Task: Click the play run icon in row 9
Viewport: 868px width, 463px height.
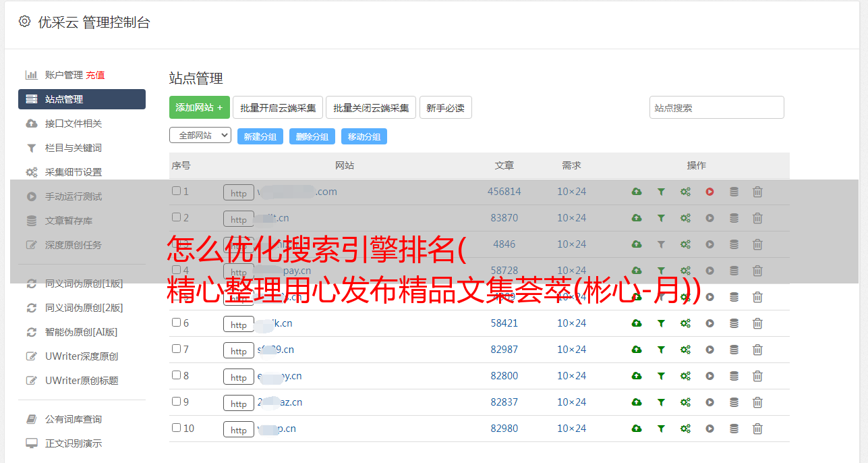Action: [x=710, y=402]
